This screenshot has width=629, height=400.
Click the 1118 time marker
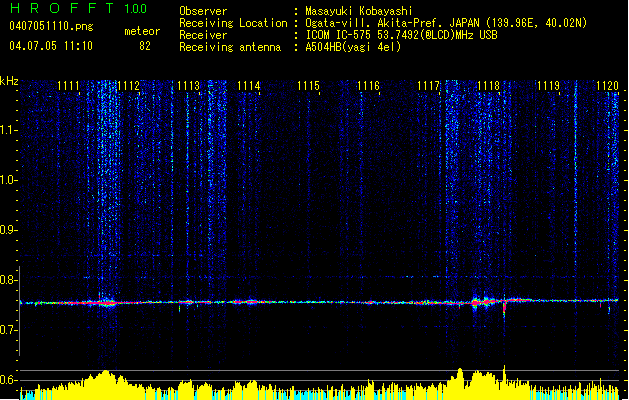489,86
